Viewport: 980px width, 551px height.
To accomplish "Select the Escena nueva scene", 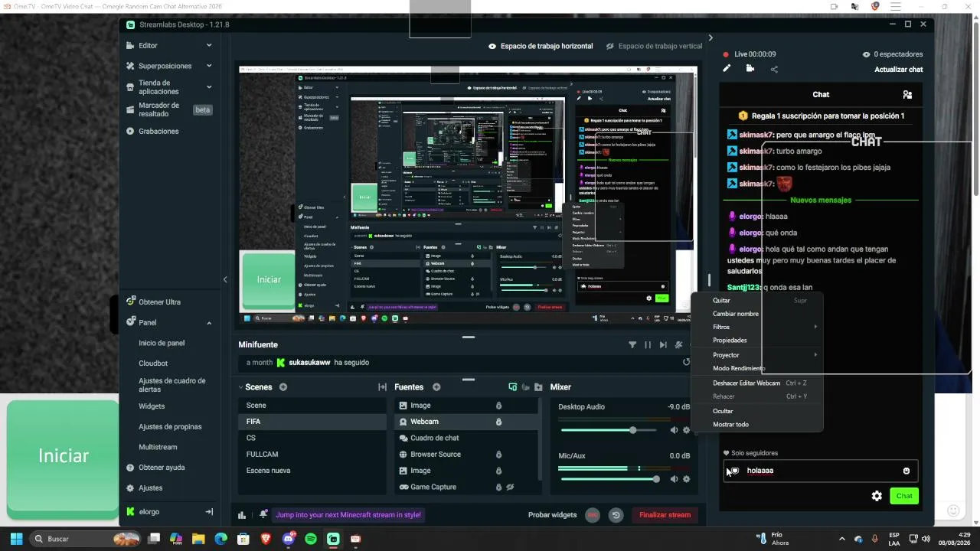I will (x=312, y=471).
